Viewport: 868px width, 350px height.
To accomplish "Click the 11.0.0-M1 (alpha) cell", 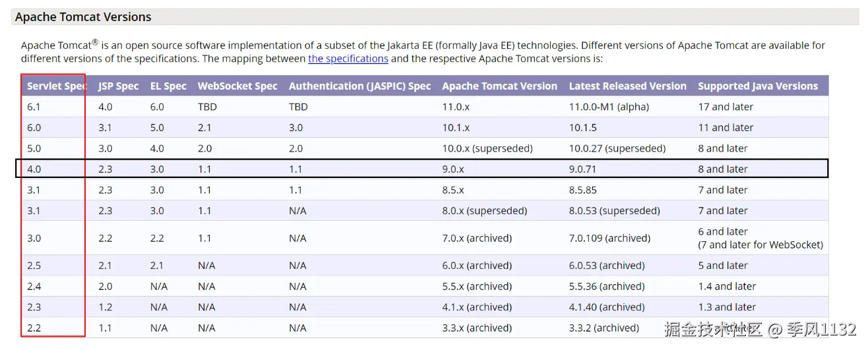I will point(609,107).
